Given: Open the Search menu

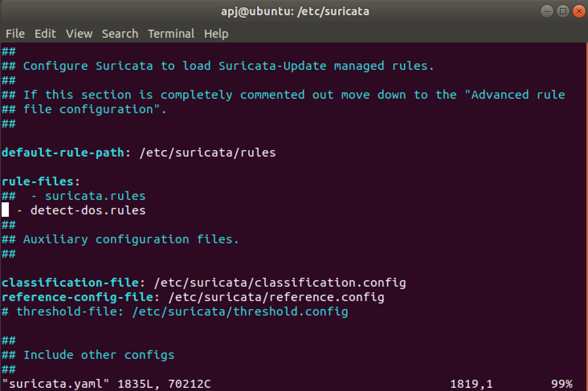Looking at the screenshot, I should tap(120, 34).
